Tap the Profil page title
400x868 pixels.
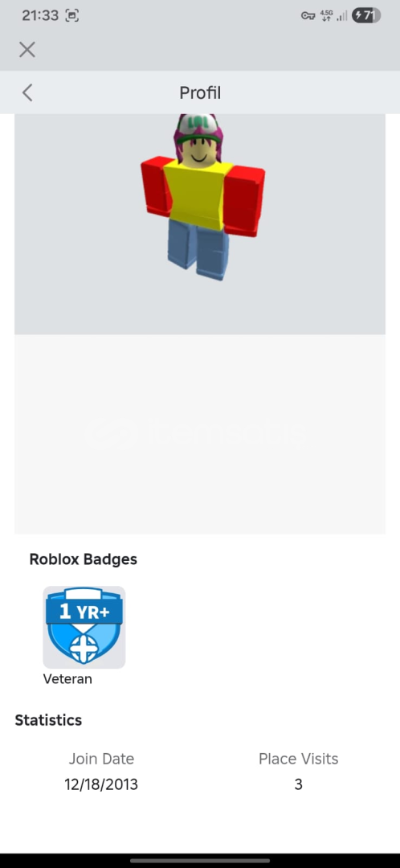click(200, 92)
